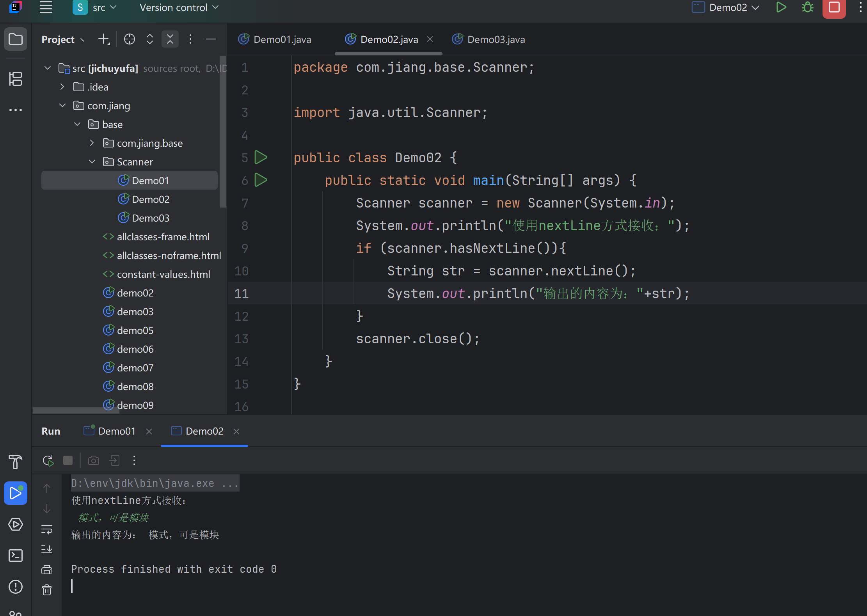Toggle scroll to end of console
Image resolution: width=867 pixels, height=616 pixels.
(47, 549)
